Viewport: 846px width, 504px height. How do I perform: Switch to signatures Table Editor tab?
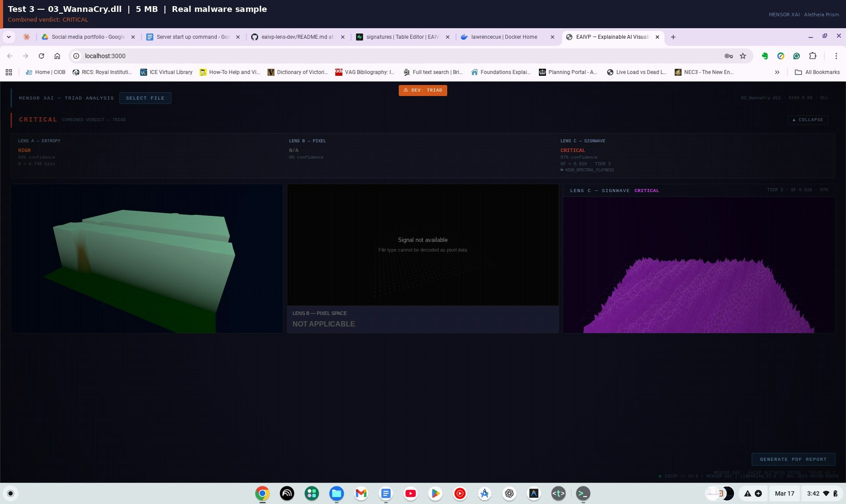[x=402, y=37]
